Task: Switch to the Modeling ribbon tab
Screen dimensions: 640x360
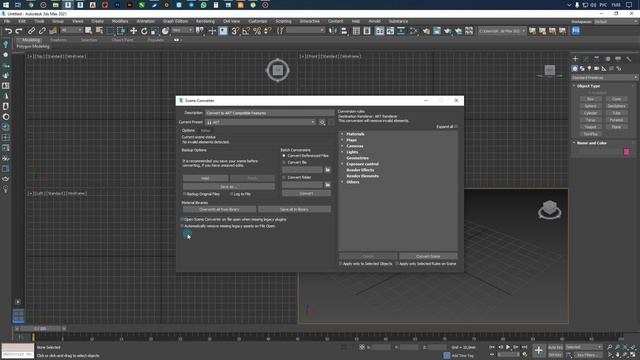Action: (x=31, y=40)
